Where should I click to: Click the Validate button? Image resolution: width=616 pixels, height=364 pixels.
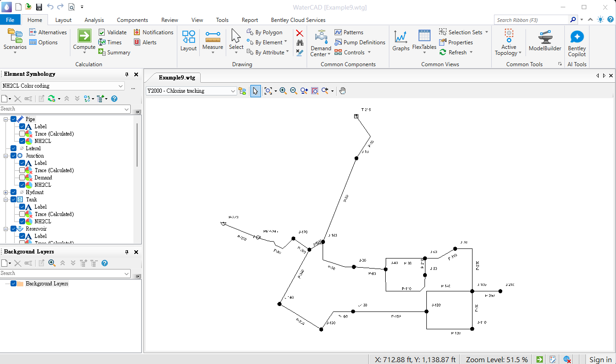coord(112,32)
